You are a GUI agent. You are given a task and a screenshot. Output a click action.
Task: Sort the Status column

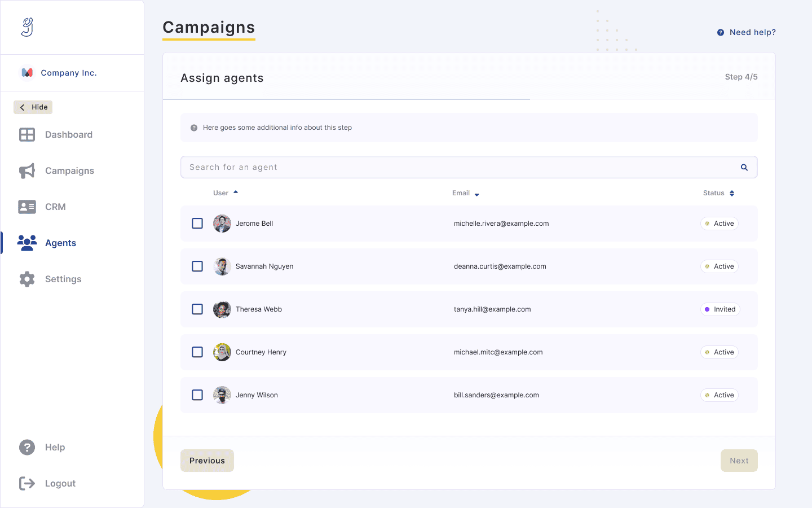[x=732, y=193]
